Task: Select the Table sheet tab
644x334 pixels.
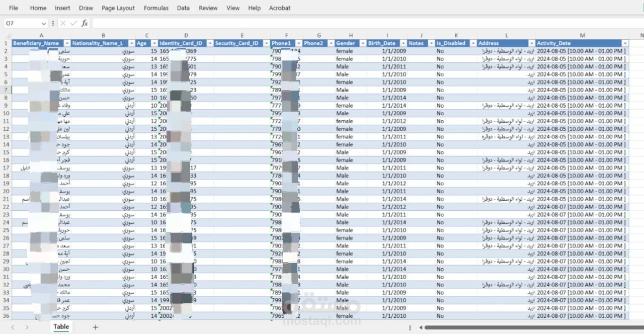Action: point(61,326)
